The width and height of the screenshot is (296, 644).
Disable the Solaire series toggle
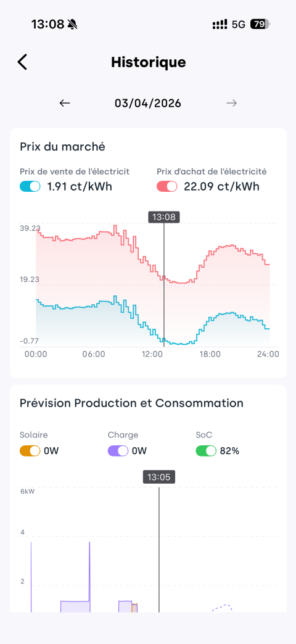30,450
